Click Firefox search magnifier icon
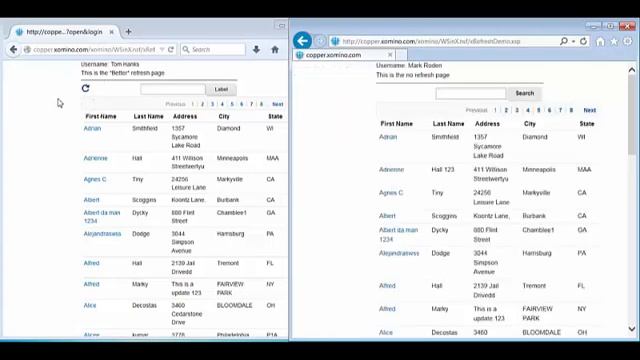 (186, 49)
